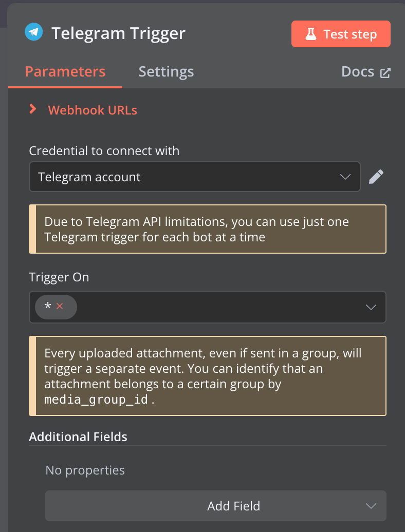Switch to the Settings tab
This screenshot has height=532, width=405.
click(165, 71)
